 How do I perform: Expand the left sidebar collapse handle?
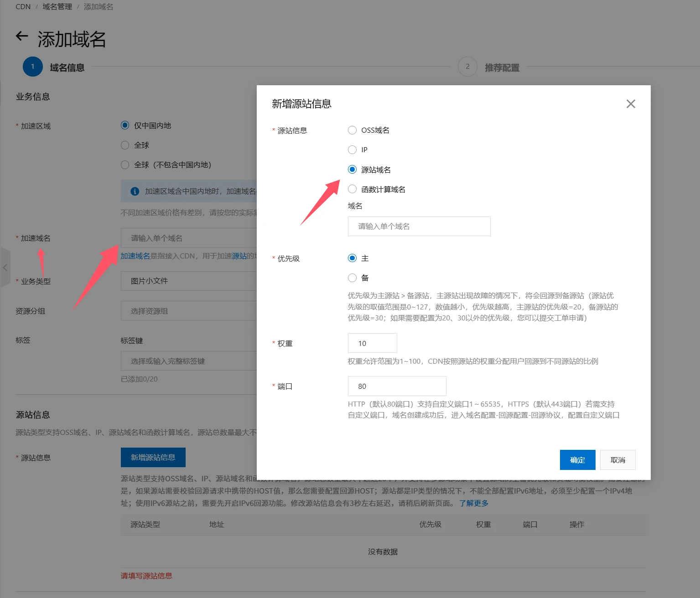5,268
